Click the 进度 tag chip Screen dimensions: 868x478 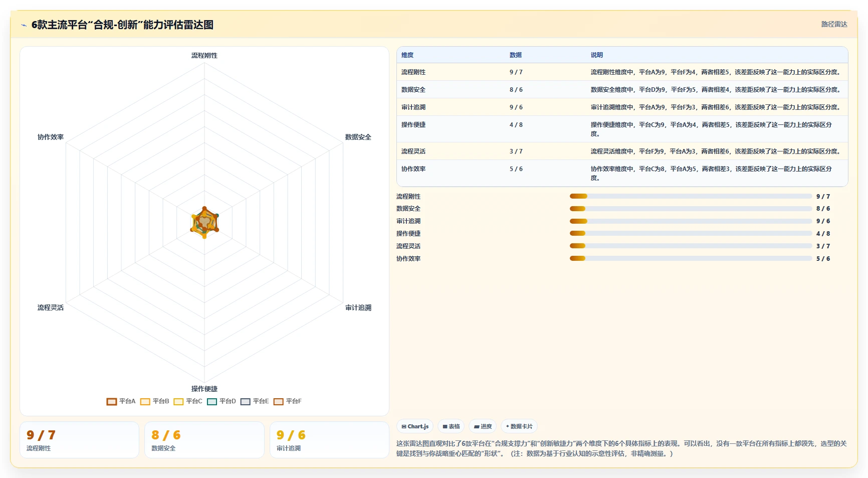tap(483, 426)
